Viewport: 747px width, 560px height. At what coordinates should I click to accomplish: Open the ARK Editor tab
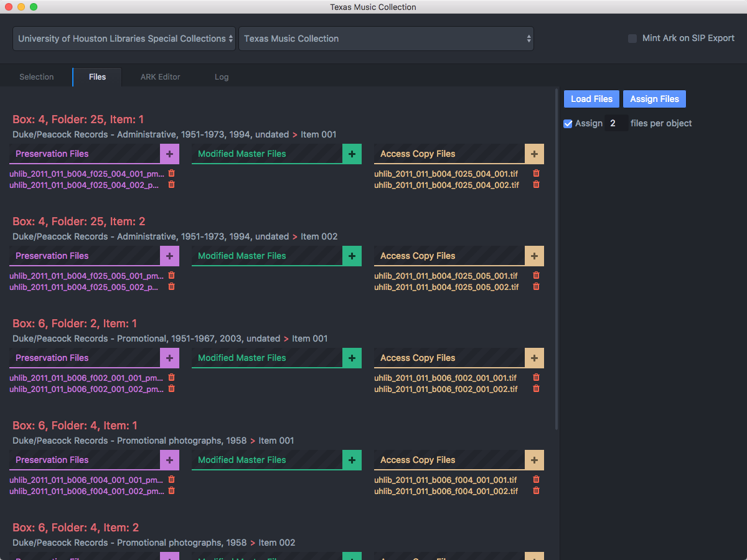tap(160, 77)
